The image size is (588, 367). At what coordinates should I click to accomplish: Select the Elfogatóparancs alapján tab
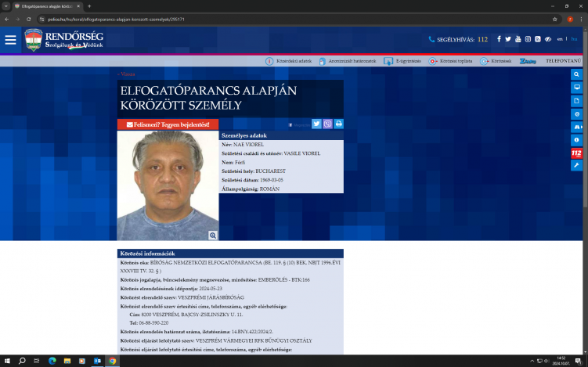[48, 6]
